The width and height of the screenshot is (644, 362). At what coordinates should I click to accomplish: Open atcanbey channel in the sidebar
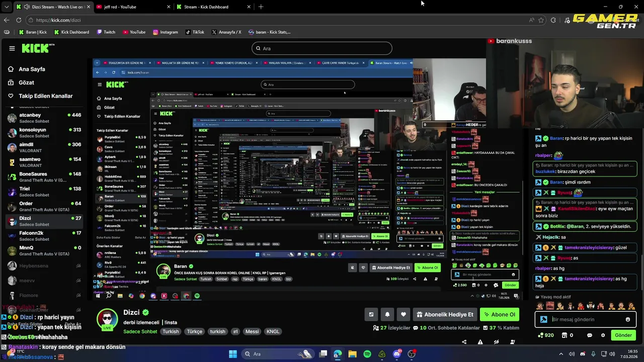(44, 118)
